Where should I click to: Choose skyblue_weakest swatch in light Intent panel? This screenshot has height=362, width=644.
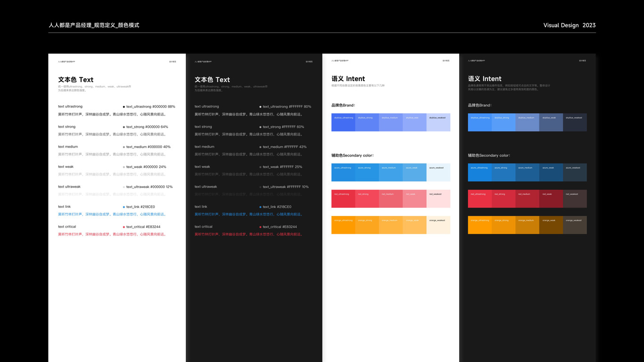click(x=438, y=122)
